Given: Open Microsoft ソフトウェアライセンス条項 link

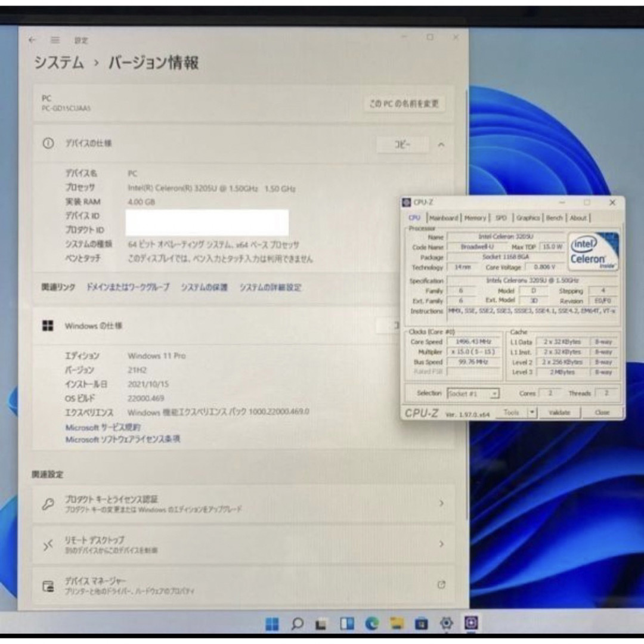Looking at the screenshot, I should (122, 439).
